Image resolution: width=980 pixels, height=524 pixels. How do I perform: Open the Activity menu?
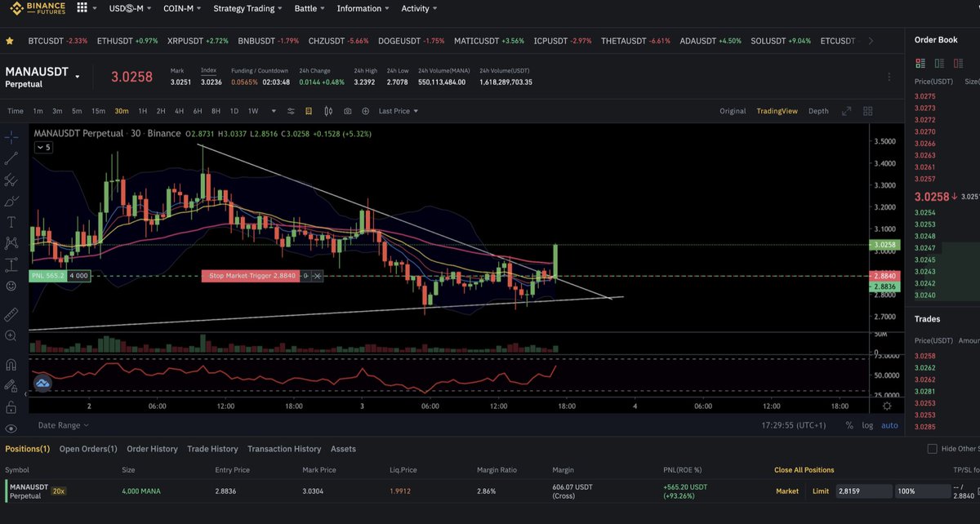click(x=419, y=8)
